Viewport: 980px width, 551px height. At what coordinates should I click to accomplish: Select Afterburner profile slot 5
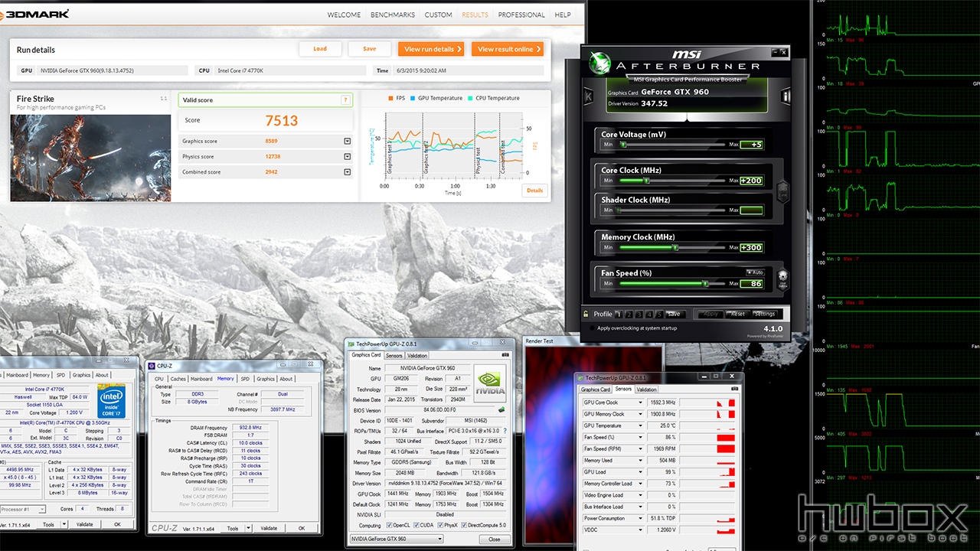click(x=658, y=314)
